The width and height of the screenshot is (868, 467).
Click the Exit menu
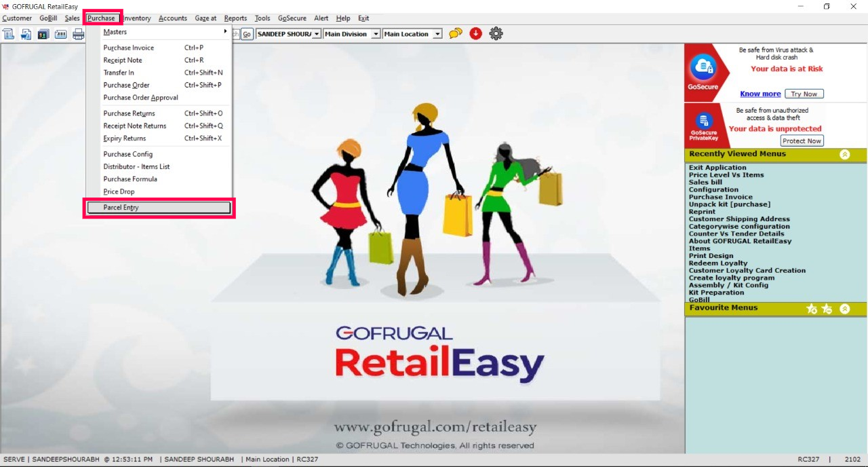click(x=363, y=18)
